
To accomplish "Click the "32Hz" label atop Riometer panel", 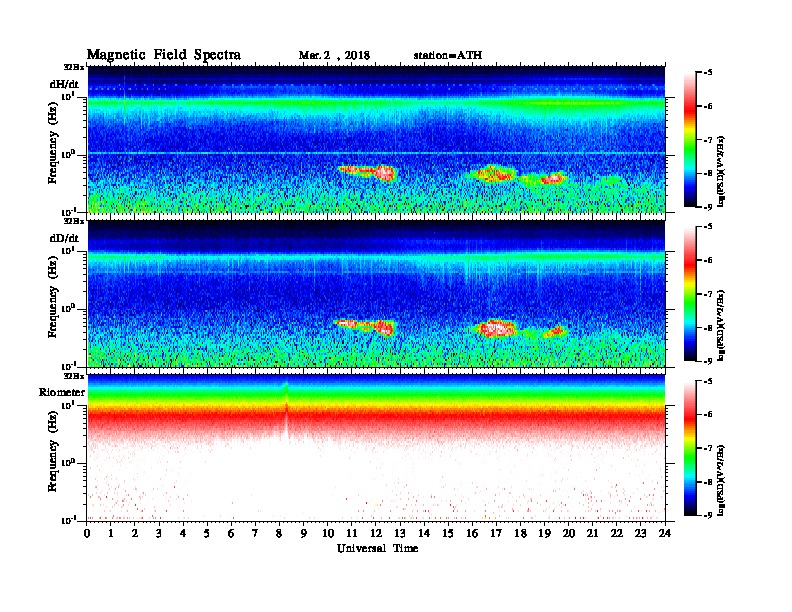I will tap(74, 376).
